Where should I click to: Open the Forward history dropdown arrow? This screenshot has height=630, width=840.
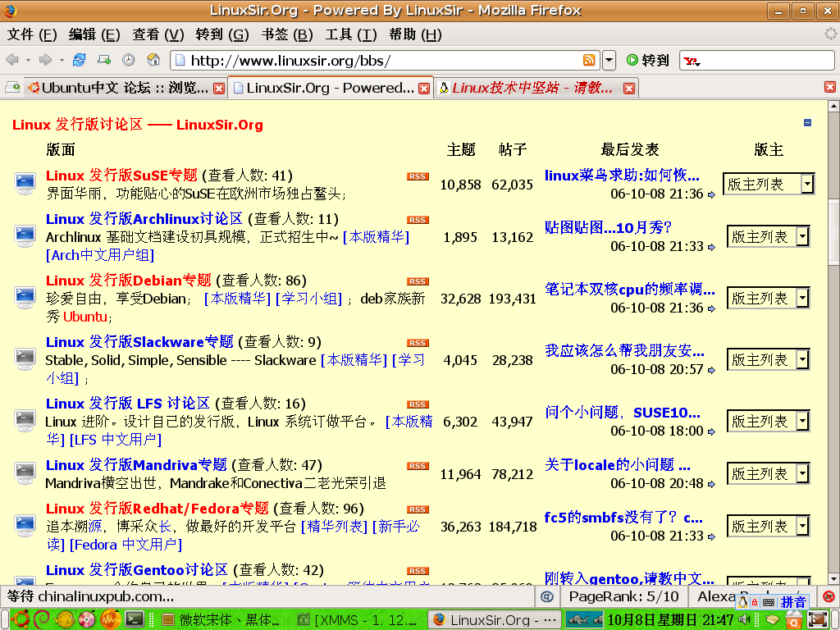tap(62, 60)
